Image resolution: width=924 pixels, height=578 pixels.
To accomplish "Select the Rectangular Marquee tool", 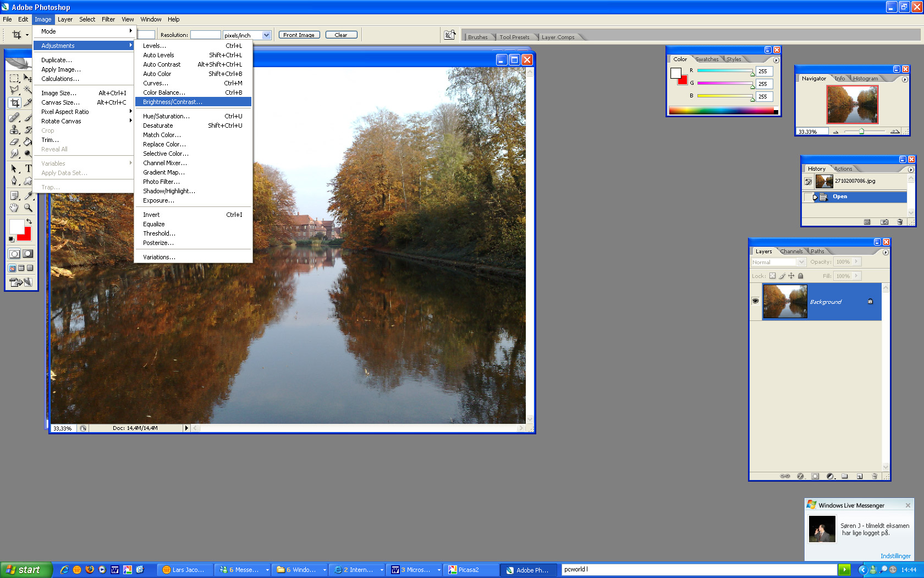I will (14, 78).
